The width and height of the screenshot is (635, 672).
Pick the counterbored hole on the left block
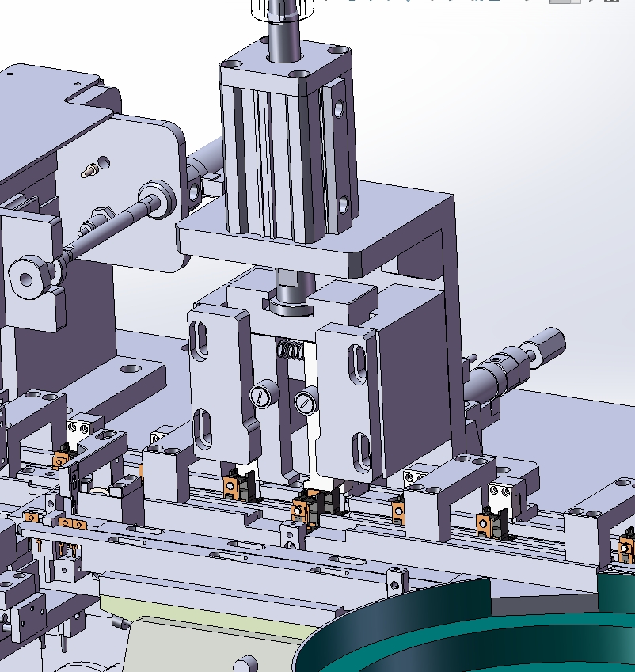point(130,369)
